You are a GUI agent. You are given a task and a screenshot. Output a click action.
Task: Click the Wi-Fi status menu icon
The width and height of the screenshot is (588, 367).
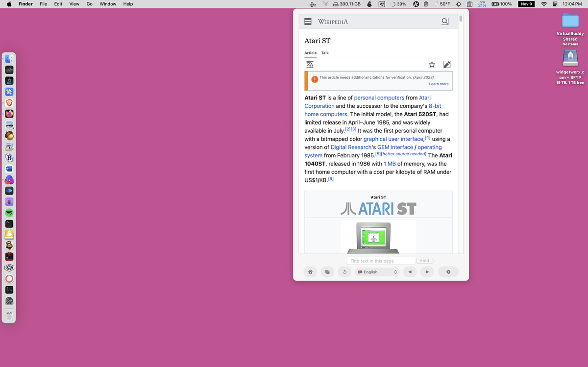[x=543, y=4]
